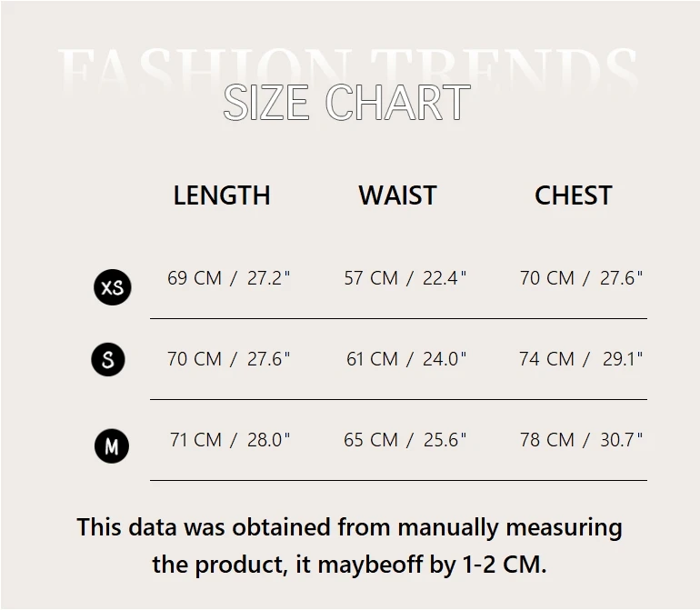Image resolution: width=700 pixels, height=610 pixels.
Task: Select the M length value 71 CM
Action: pyautogui.click(x=195, y=440)
